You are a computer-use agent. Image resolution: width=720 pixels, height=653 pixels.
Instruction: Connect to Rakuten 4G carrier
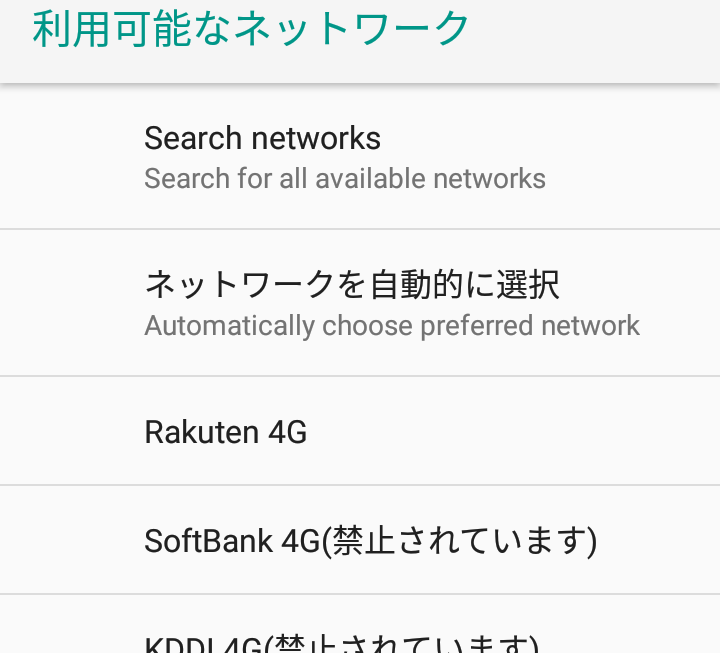click(x=360, y=432)
